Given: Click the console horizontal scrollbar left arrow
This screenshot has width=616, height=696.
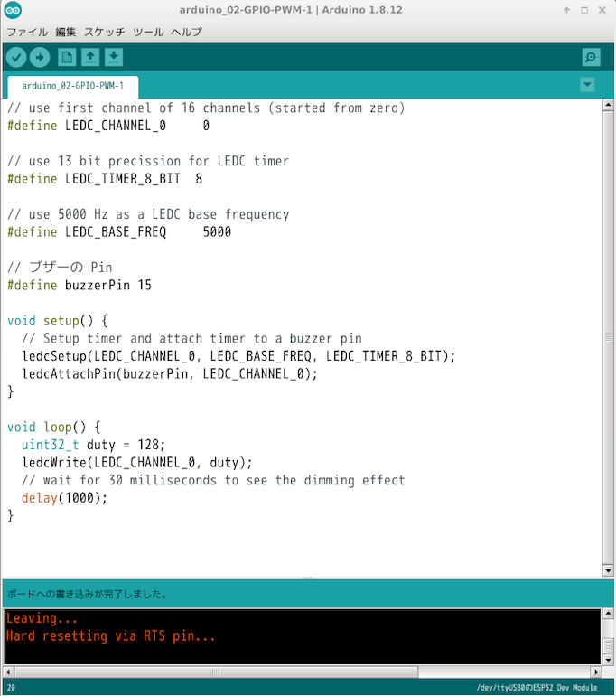Looking at the screenshot, I should click(x=9, y=672).
